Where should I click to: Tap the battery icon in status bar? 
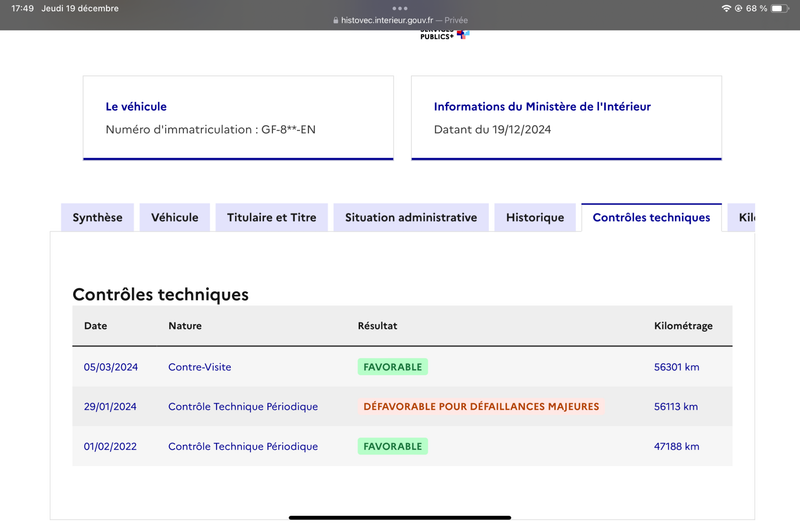pyautogui.click(x=780, y=8)
